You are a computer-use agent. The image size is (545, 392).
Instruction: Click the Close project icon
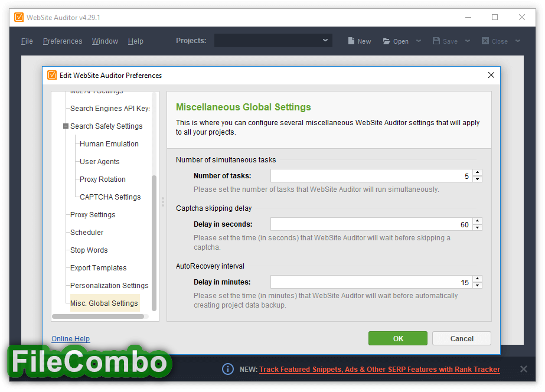coord(485,41)
